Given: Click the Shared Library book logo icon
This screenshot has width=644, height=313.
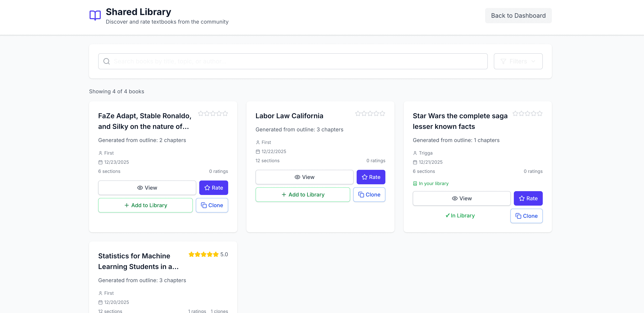Looking at the screenshot, I should [x=95, y=15].
